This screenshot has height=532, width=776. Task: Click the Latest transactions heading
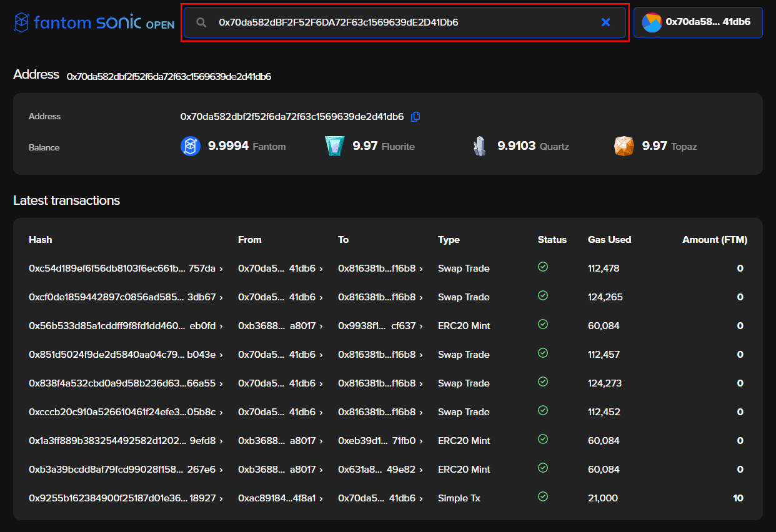[67, 200]
